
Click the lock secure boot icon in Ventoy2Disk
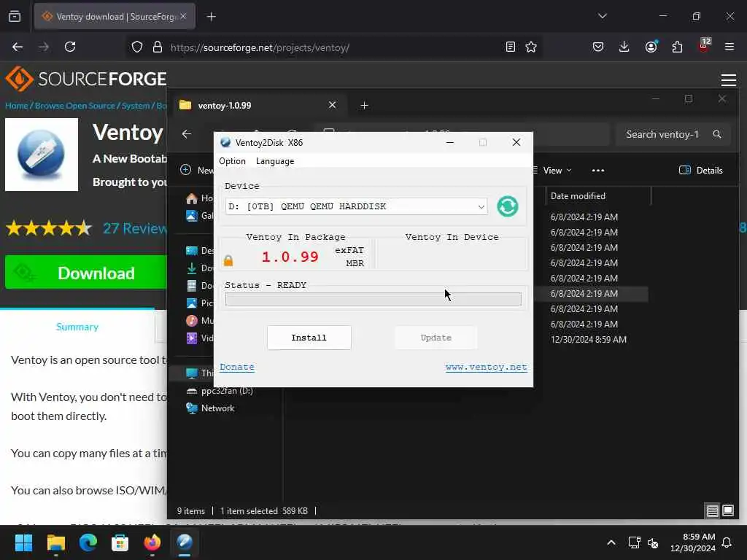(x=228, y=260)
